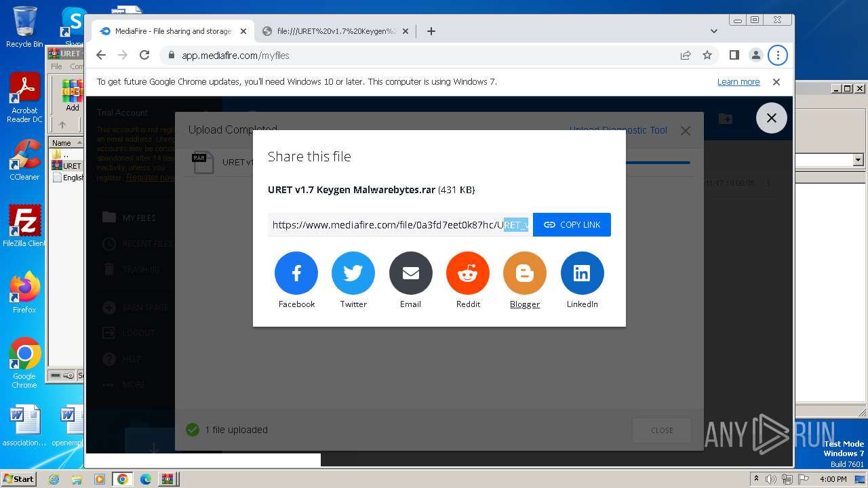Viewport: 868px width, 488px height.
Task: Open EARN SPACE in MediaFire sidebar
Action: tap(135, 308)
